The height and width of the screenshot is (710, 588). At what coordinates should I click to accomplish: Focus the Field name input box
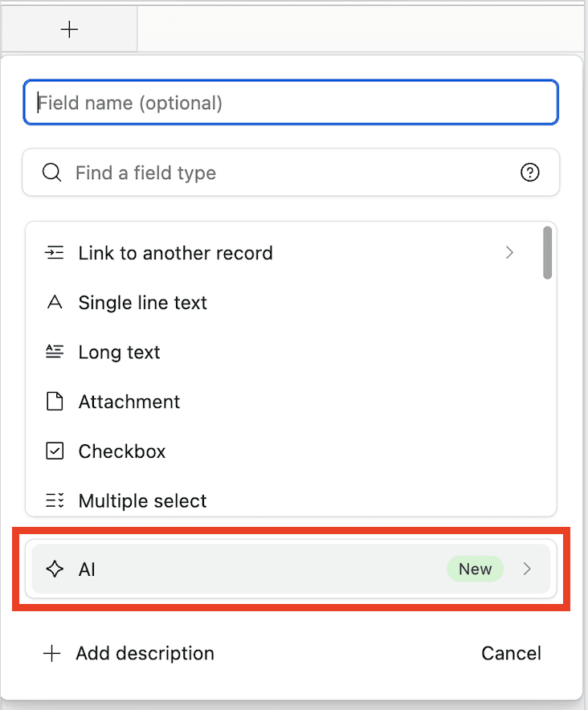point(291,102)
